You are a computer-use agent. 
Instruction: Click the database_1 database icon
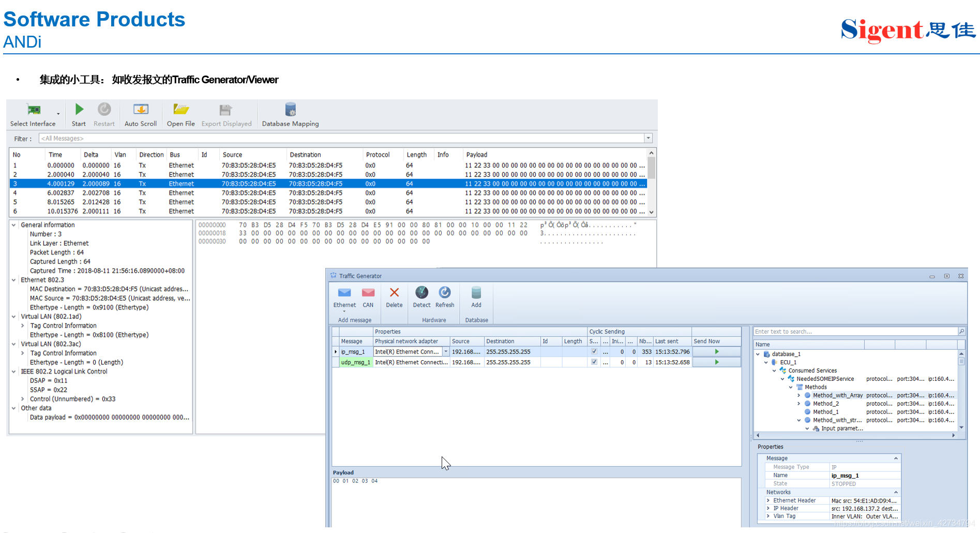(766, 354)
